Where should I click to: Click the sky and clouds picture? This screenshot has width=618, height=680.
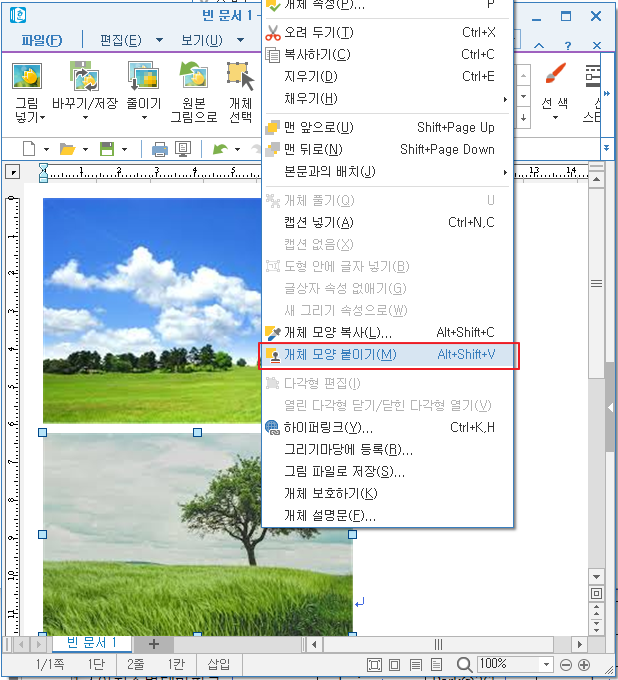tap(152, 310)
